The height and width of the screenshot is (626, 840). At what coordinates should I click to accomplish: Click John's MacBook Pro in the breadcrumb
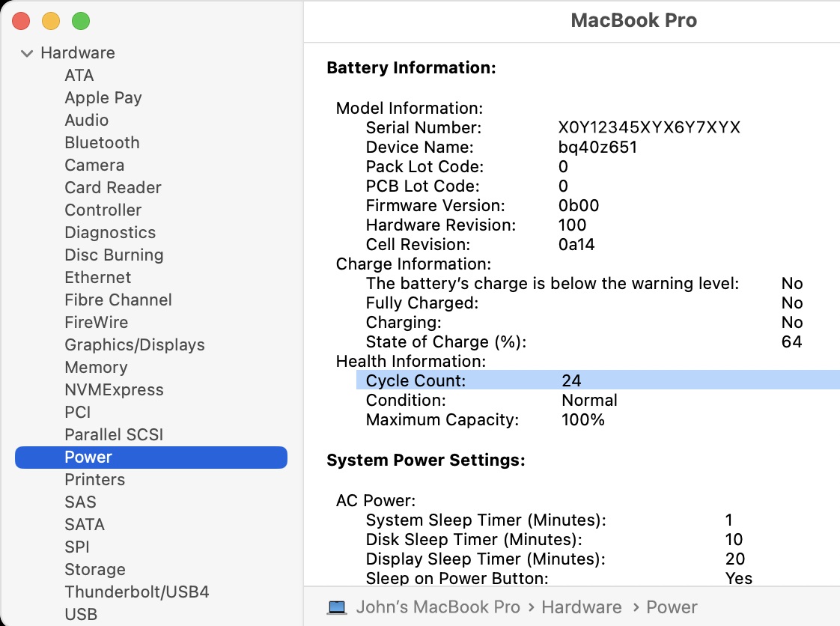click(438, 607)
